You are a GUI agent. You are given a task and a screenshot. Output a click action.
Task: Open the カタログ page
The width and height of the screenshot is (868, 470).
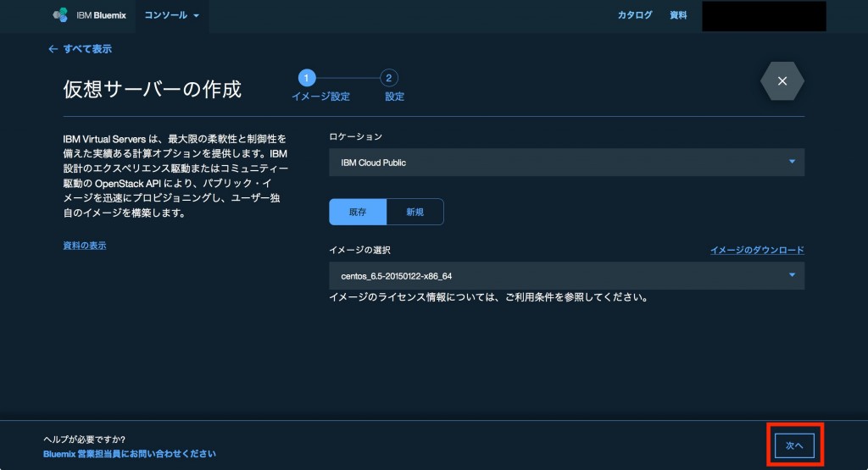click(635, 15)
